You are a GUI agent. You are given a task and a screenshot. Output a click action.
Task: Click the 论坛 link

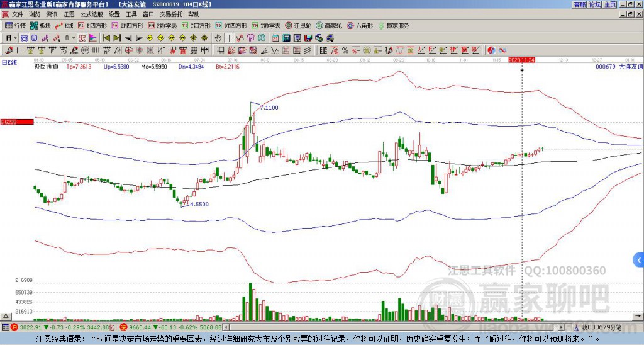(x=595, y=4)
